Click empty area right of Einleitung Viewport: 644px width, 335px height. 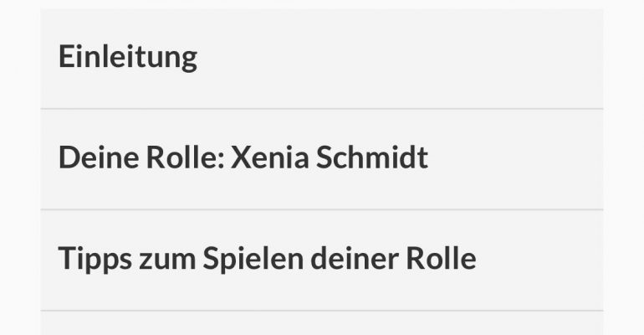[398, 59]
